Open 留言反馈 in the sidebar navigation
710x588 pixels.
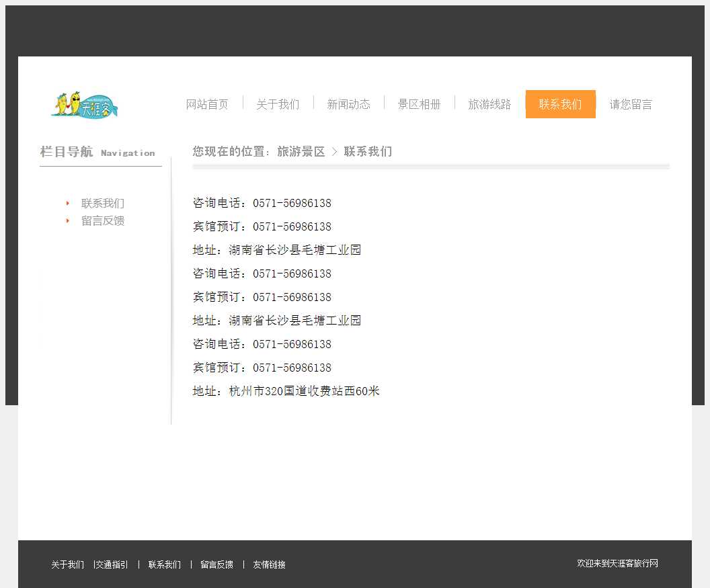point(103,220)
